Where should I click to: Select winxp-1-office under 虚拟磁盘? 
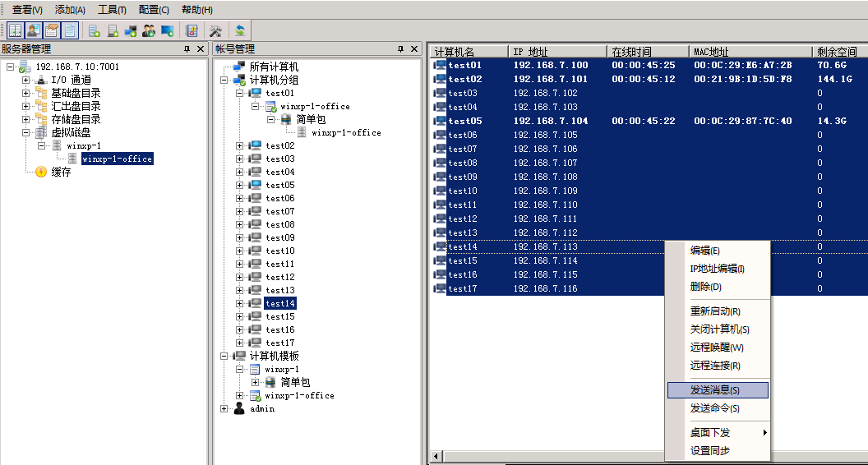coord(117,159)
